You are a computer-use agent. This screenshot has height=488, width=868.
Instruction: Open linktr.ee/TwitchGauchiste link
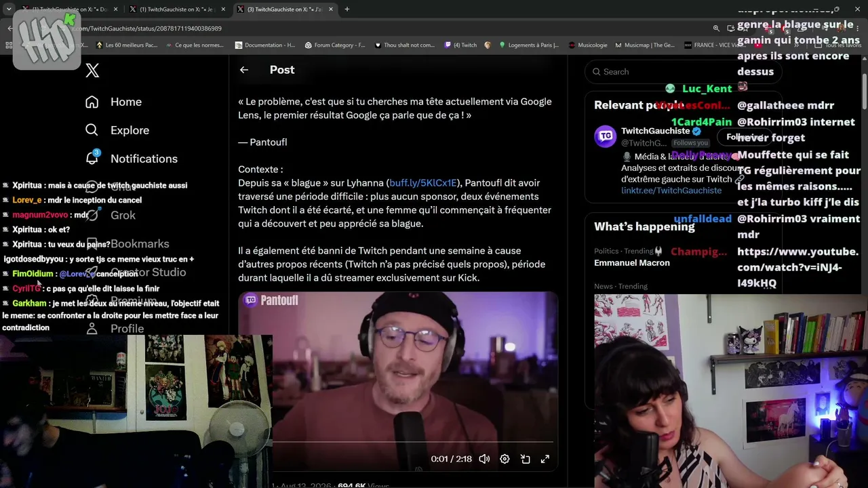coord(671,190)
